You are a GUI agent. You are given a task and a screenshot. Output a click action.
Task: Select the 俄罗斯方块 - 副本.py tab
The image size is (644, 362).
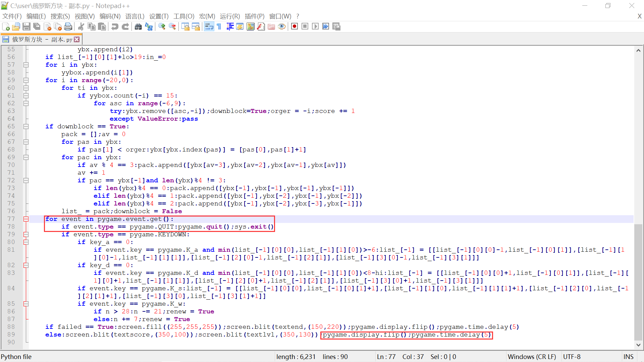coord(42,40)
